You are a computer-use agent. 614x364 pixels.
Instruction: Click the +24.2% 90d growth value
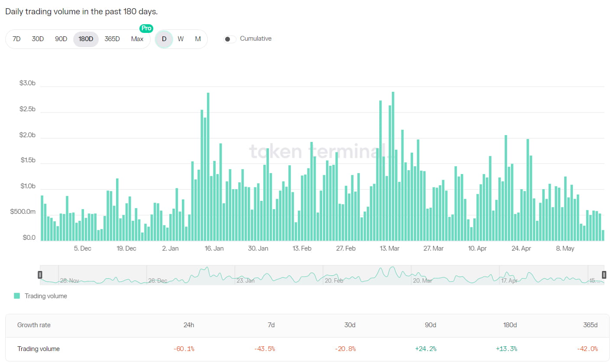(x=426, y=349)
